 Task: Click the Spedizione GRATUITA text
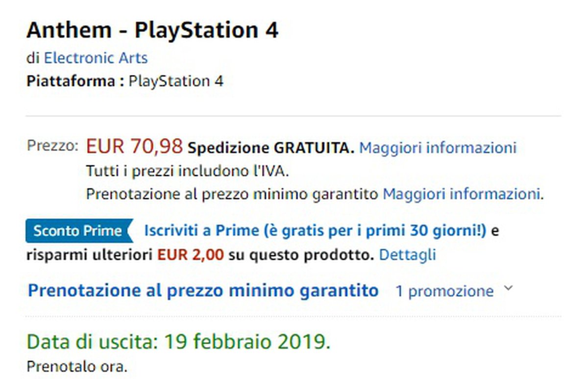click(x=271, y=148)
